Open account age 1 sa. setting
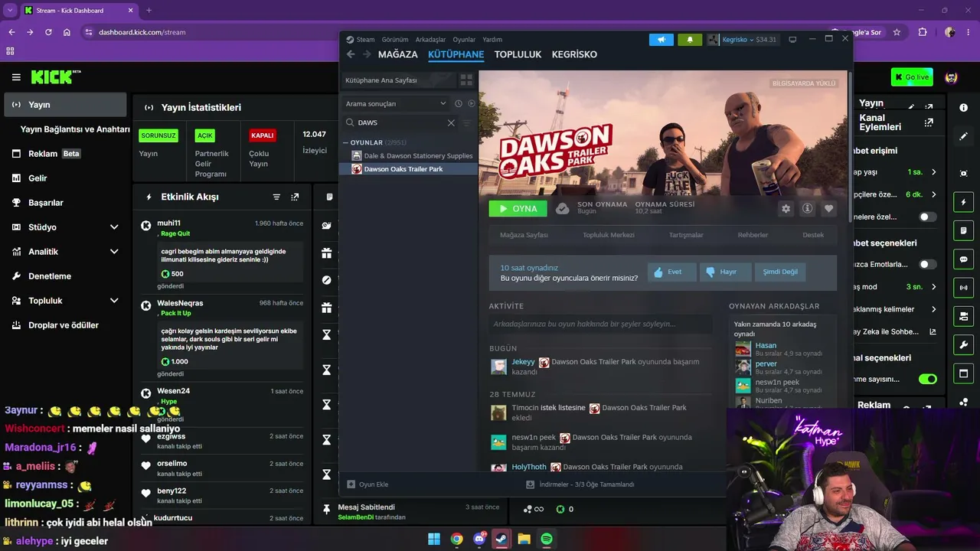This screenshot has width=980, height=551. click(x=922, y=172)
